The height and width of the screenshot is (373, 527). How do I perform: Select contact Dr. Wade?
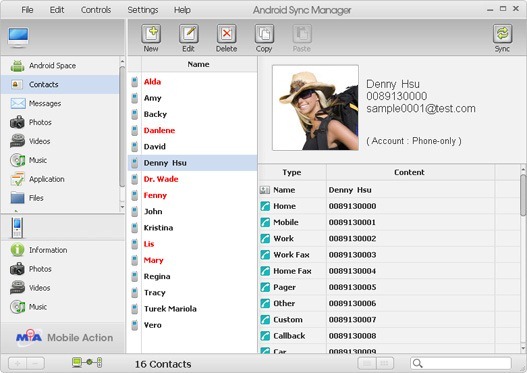pyautogui.click(x=192, y=179)
